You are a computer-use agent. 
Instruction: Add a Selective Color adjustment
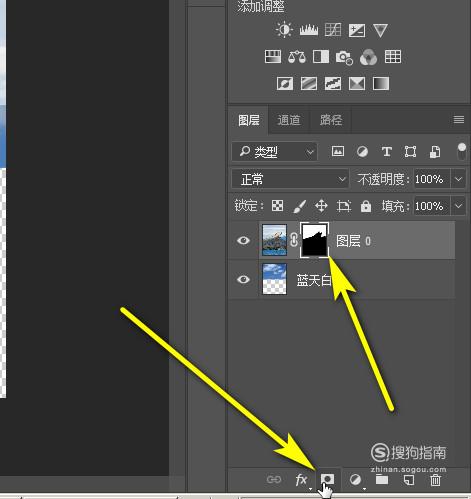pos(357,83)
